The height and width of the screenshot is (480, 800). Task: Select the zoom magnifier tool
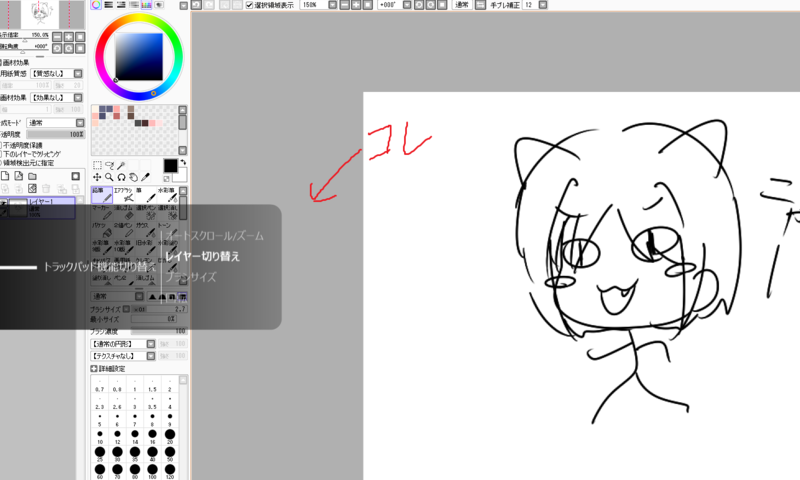coord(109,177)
